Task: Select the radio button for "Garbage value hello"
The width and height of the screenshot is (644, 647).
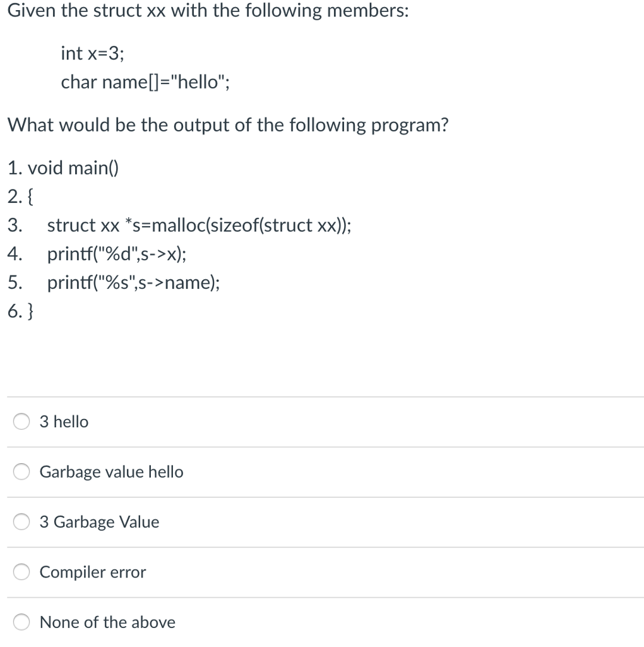Action: (x=21, y=471)
